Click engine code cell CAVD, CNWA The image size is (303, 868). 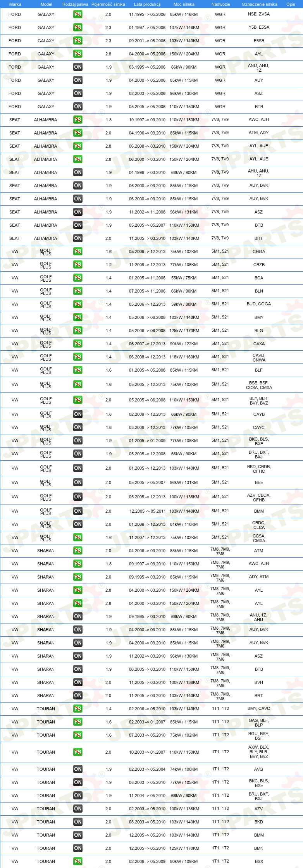click(x=259, y=358)
